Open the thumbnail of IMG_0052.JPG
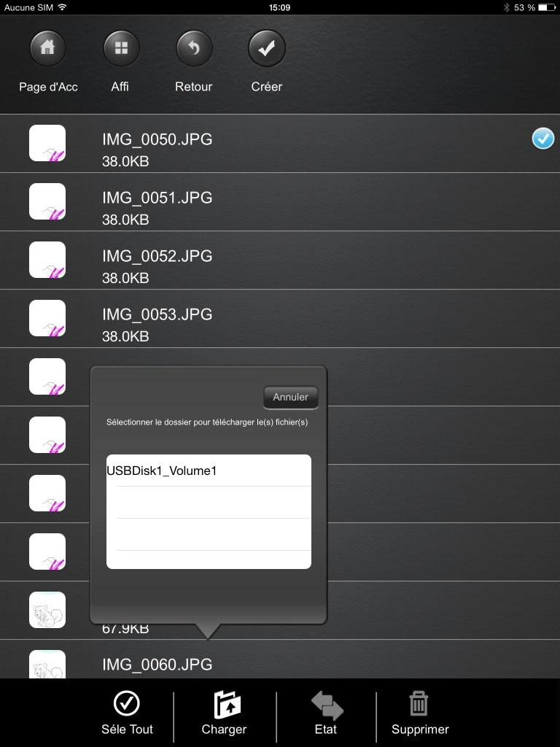The height and width of the screenshot is (747, 560). pyautogui.click(x=47, y=260)
